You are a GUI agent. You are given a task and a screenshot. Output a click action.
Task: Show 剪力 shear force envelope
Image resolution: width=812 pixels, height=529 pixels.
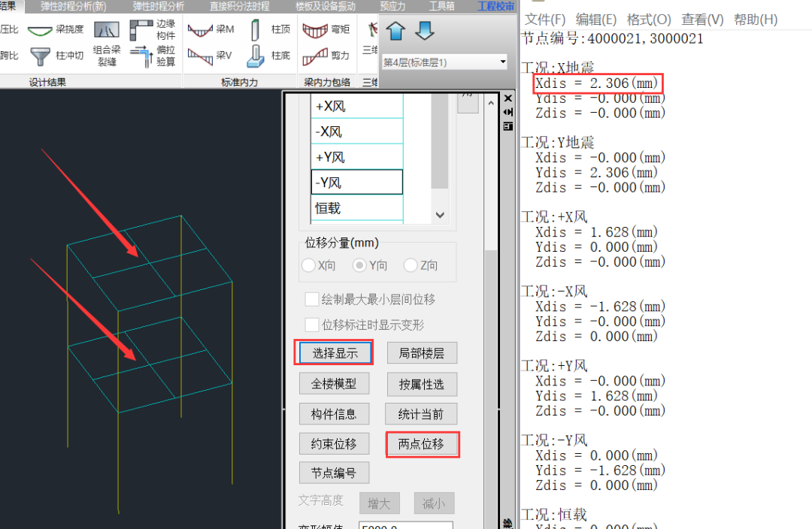(x=326, y=56)
